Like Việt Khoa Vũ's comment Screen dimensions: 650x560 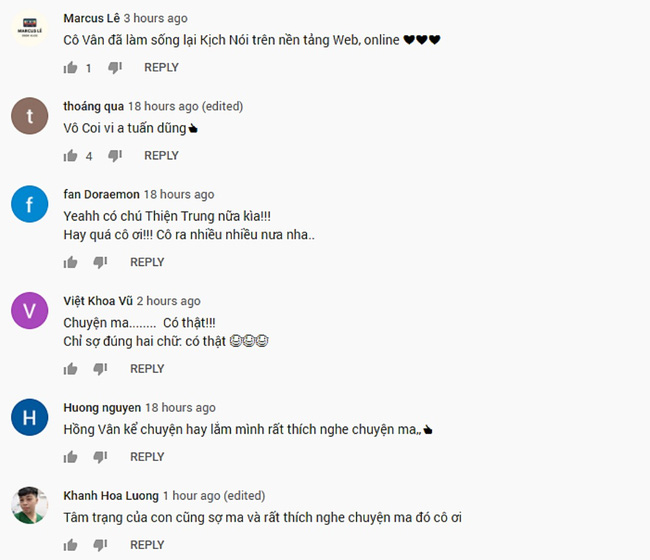(70, 369)
